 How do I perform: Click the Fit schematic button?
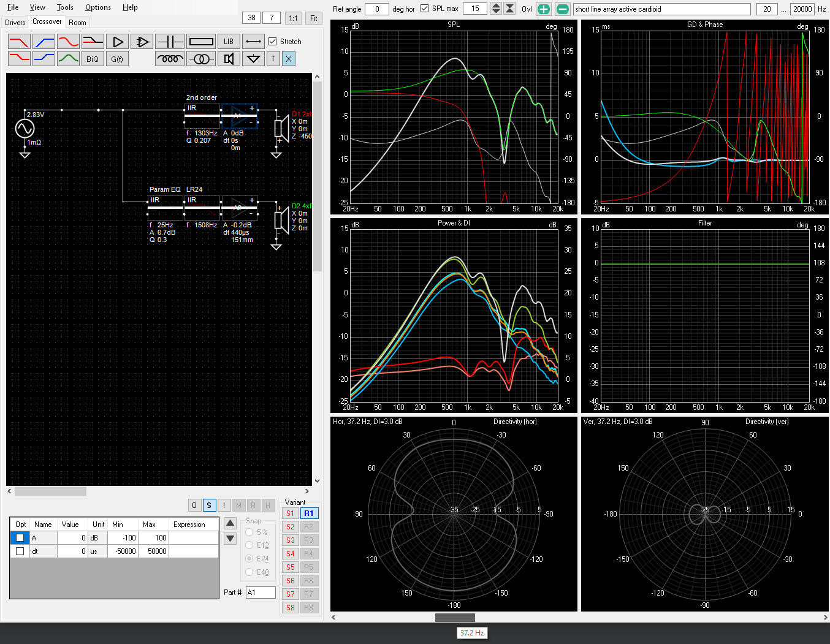tap(314, 18)
